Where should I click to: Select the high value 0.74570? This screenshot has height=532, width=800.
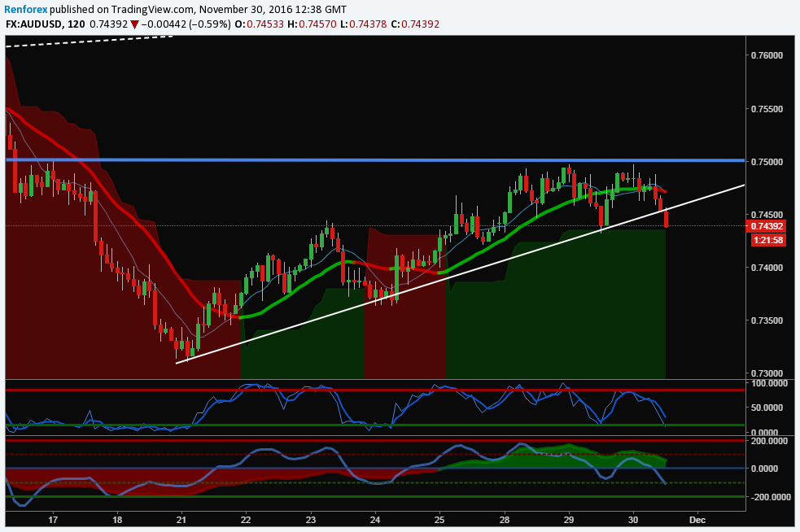317,24
